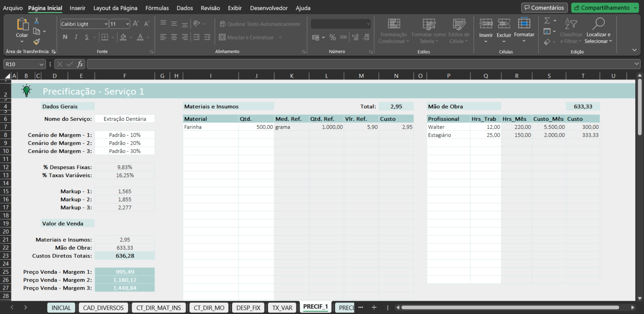The image size is (644, 314).
Task: Toggle italic (I) formatting
Action: (76, 37)
